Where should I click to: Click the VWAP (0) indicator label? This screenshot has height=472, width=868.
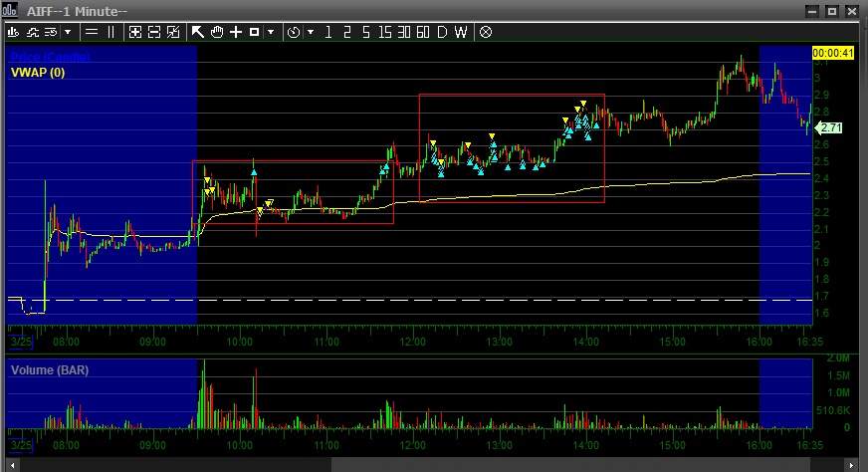(38, 73)
